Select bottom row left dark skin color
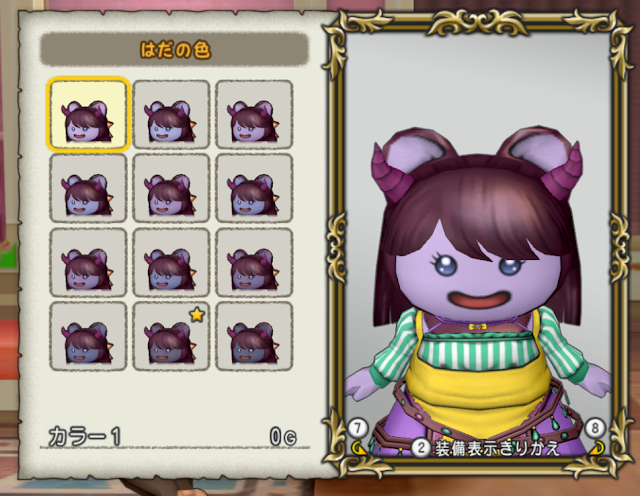640x496 pixels. coord(88,336)
